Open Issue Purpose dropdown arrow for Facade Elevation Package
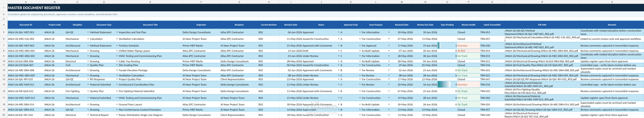The image size is (644, 118). tap(389, 70)
